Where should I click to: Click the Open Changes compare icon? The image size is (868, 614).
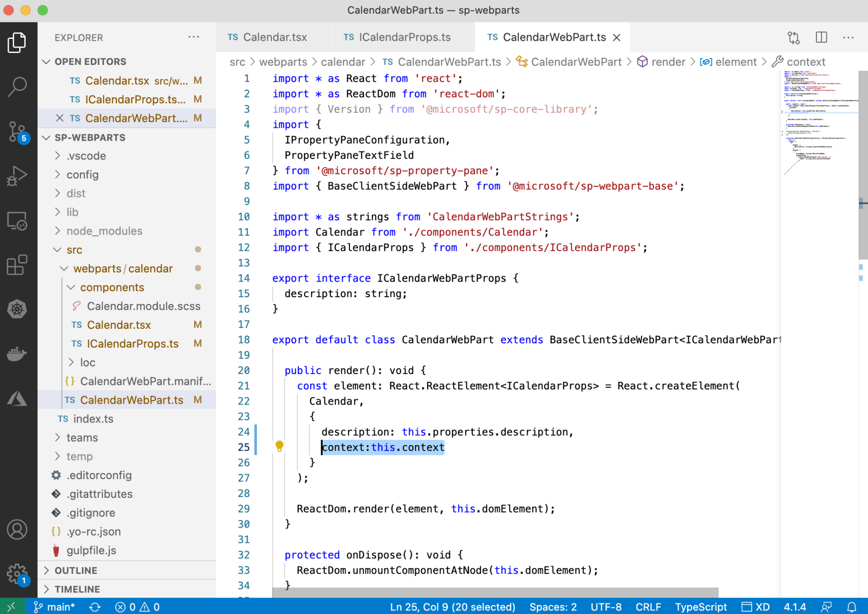click(x=794, y=37)
